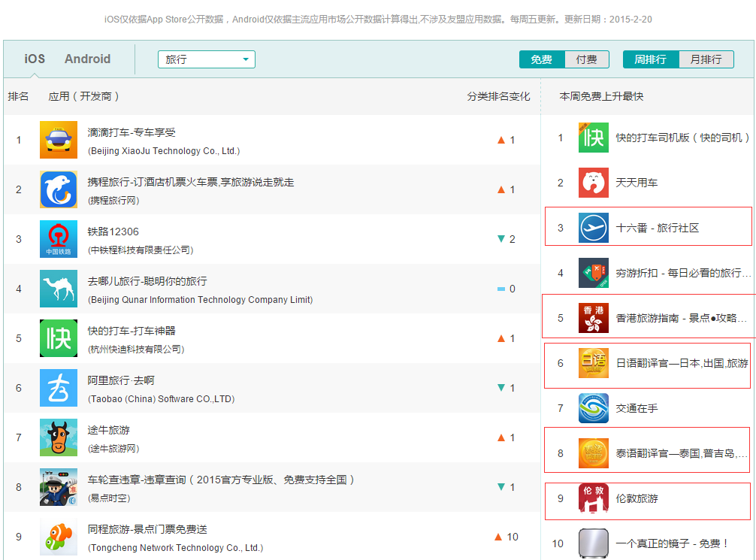Click the 快的打车司机版 icon in rising list
756x560 pixels.
[594, 138]
